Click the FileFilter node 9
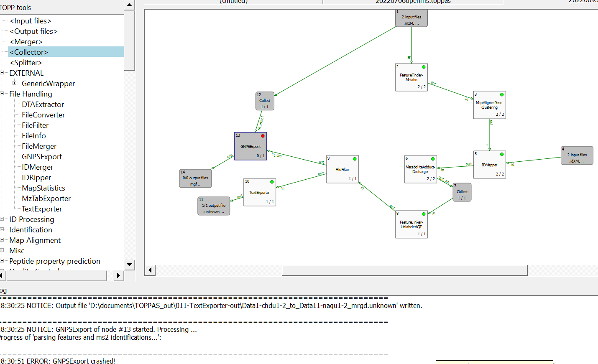The width and height of the screenshot is (598, 364). click(342, 169)
